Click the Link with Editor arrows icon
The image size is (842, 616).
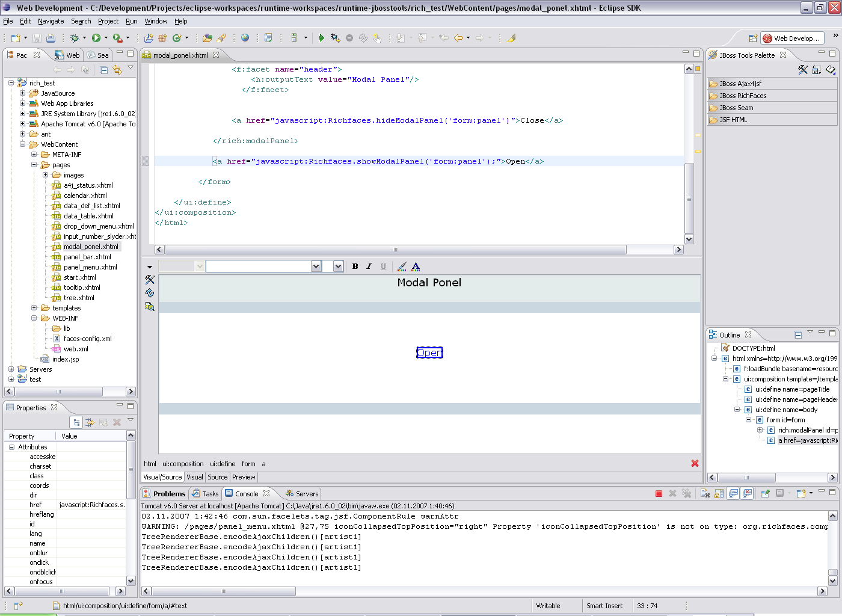[x=117, y=70]
